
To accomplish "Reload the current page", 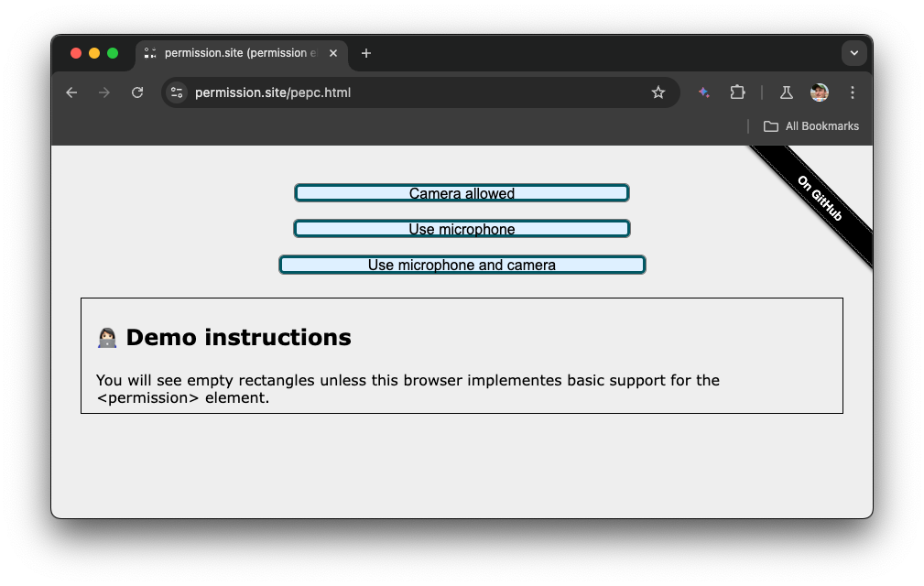I will [x=137, y=92].
